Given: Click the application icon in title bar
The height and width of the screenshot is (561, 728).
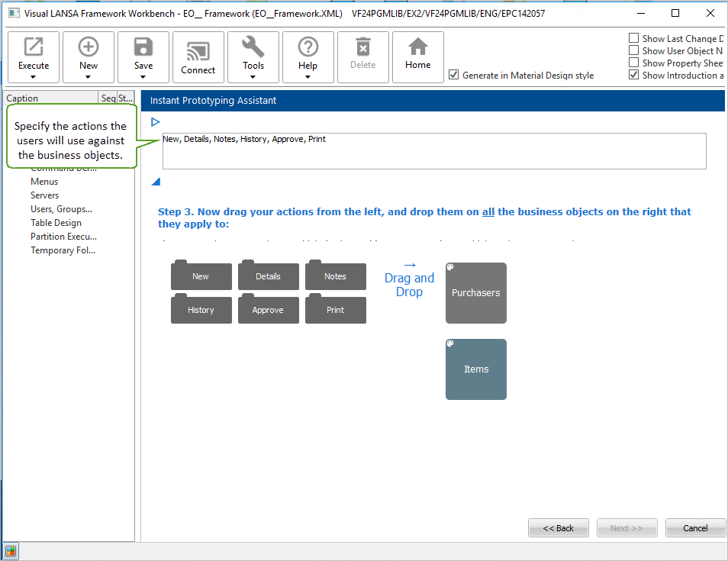Looking at the screenshot, I should point(14,13).
